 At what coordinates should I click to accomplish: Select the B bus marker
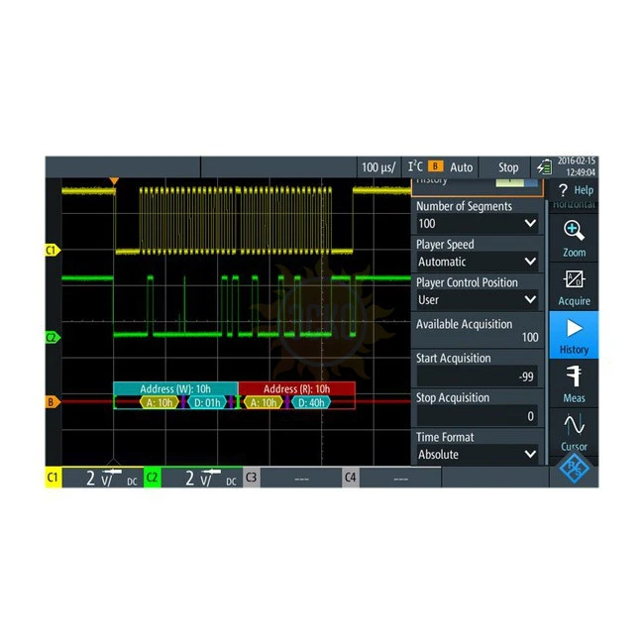point(53,401)
